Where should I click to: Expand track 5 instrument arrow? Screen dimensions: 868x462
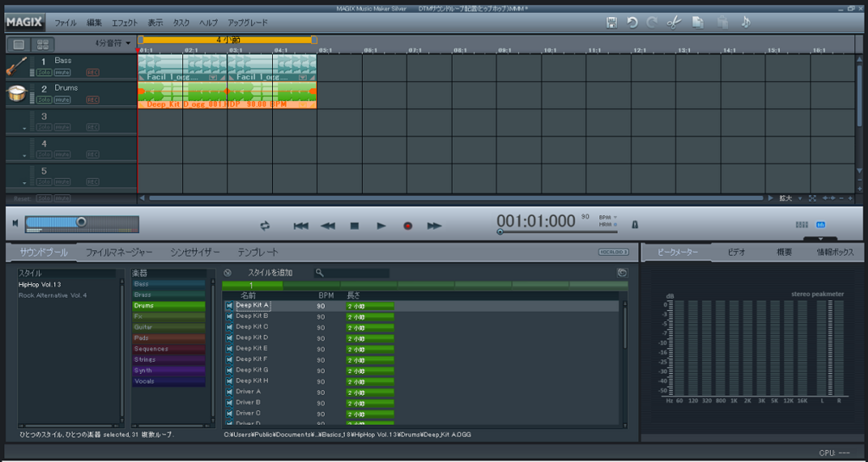[25, 183]
